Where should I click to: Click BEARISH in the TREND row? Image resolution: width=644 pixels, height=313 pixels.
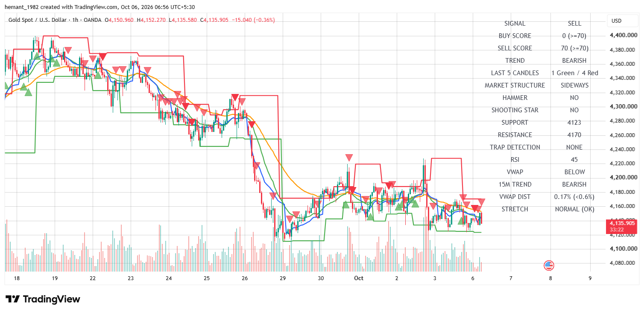pos(574,61)
